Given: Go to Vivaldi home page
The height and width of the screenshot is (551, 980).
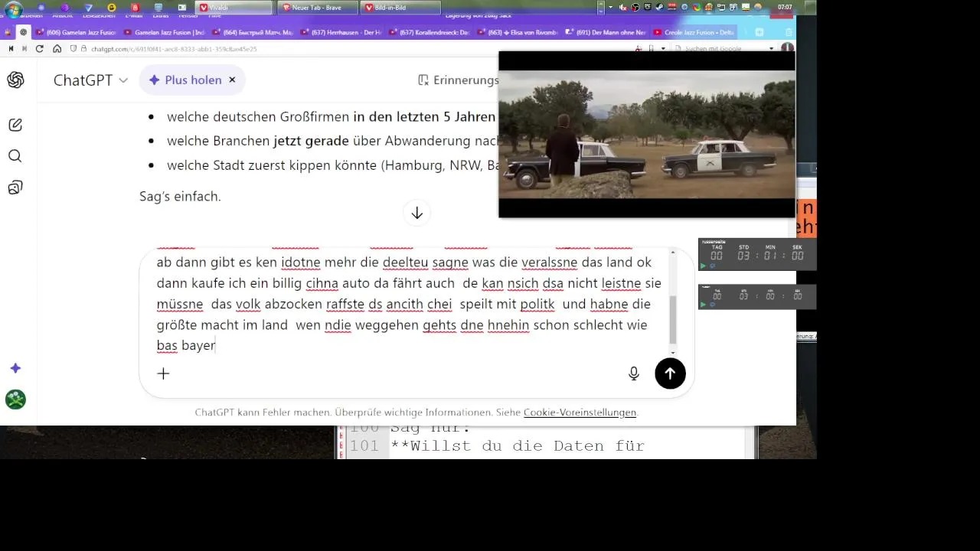Looking at the screenshot, I should pos(57,48).
